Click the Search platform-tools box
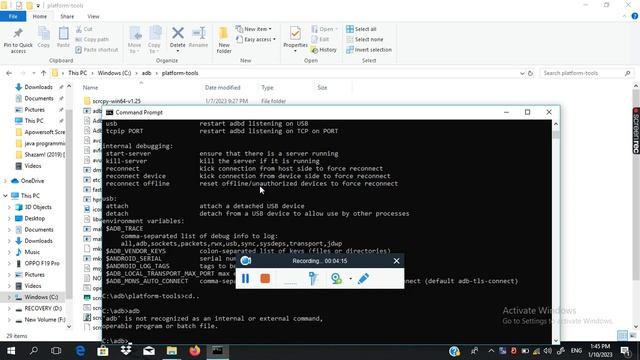640x360 pixels. click(587, 73)
